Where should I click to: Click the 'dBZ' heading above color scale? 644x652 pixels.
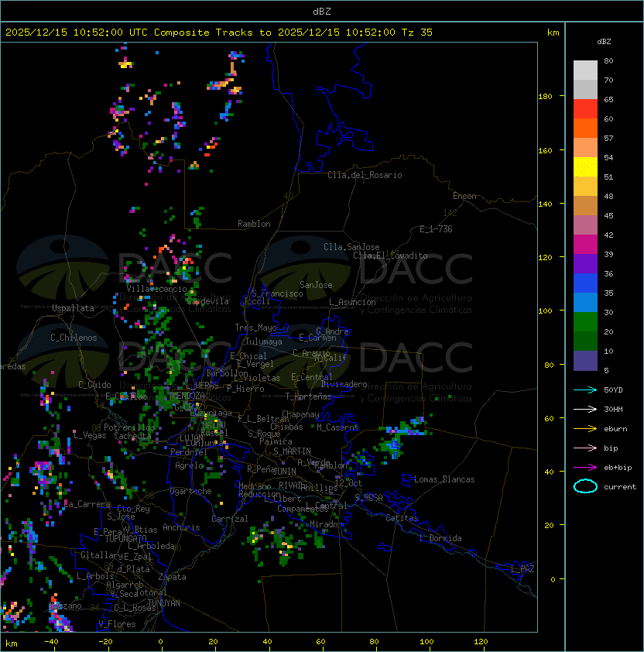click(604, 42)
